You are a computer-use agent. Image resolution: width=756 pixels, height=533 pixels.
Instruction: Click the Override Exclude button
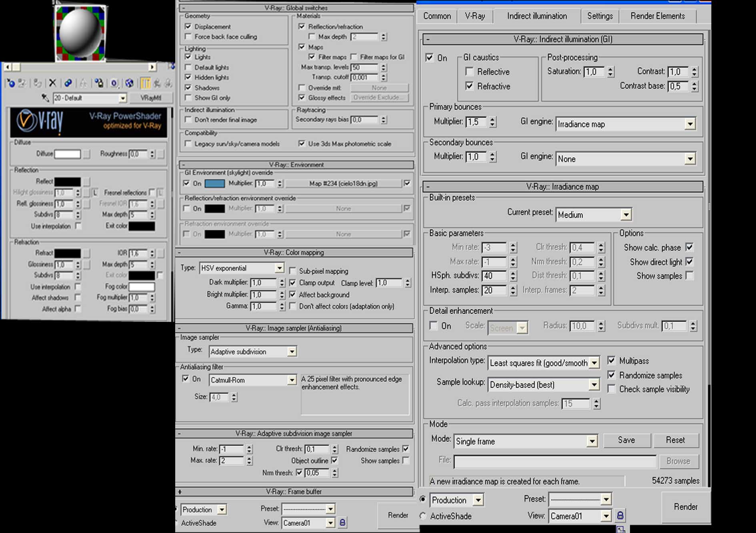(379, 98)
